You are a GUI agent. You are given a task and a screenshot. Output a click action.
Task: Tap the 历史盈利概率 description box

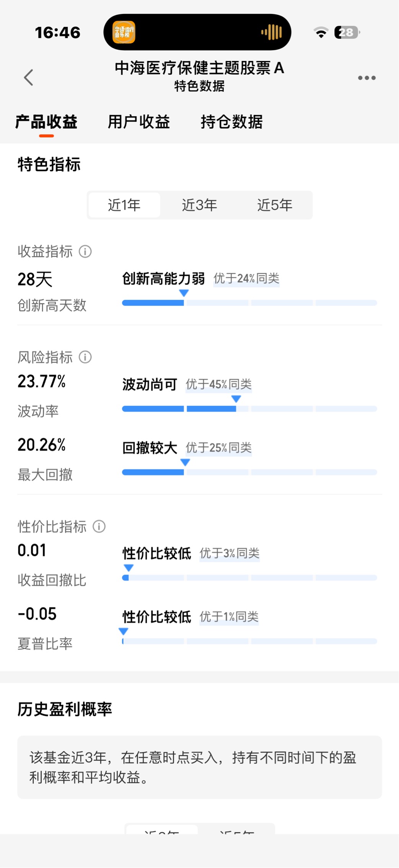(199, 767)
